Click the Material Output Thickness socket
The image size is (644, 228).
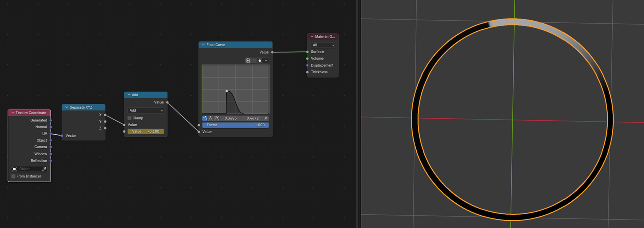[x=307, y=72]
